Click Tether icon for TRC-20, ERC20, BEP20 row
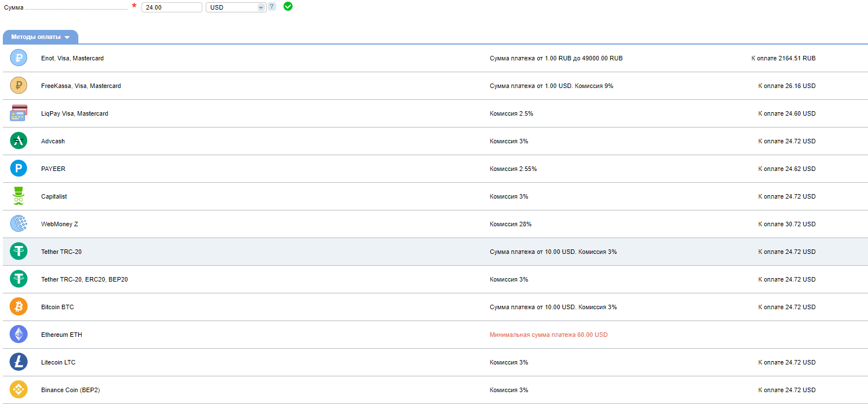Image resolution: width=868 pixels, height=404 pixels. click(19, 279)
